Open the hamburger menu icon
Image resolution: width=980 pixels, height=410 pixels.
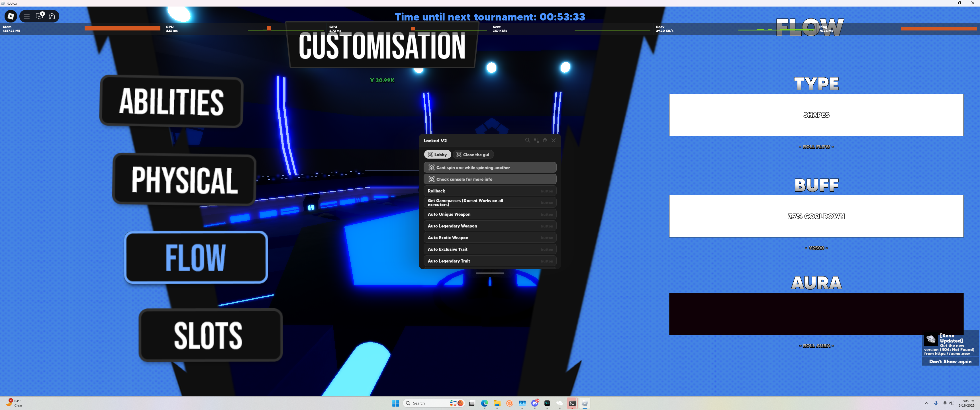(x=26, y=16)
